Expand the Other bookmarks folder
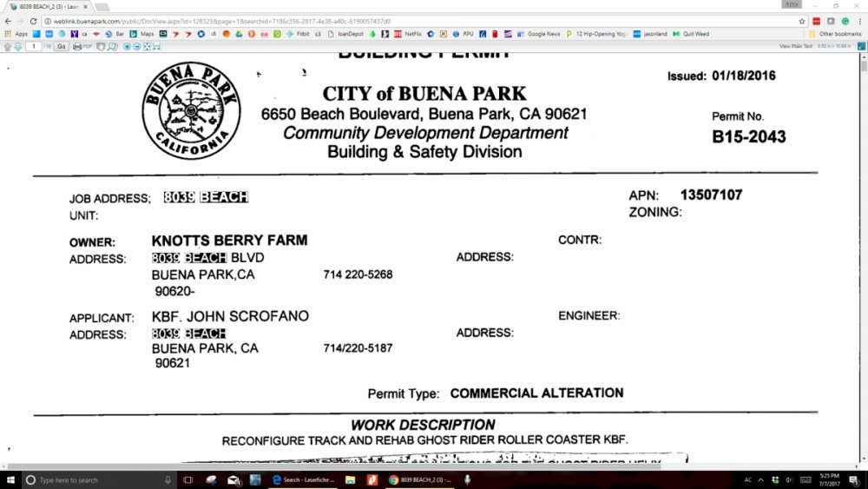The width and height of the screenshot is (868, 489). 835,34
